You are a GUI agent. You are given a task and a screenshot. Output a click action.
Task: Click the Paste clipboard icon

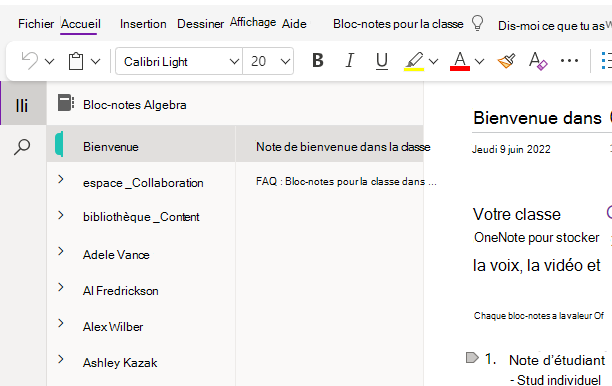click(76, 61)
